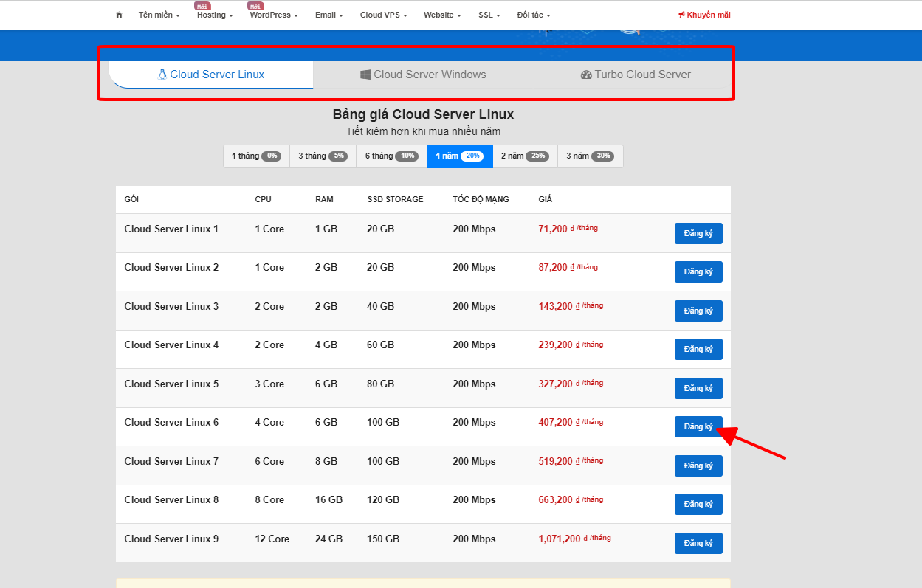Select the 1 tháng billing period
This screenshot has width=922, height=588.
256,156
